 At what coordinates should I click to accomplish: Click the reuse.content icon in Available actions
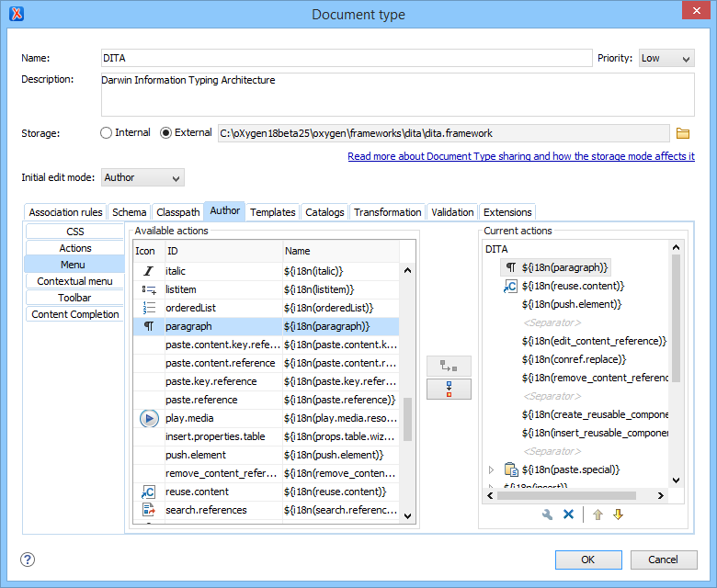click(x=149, y=492)
